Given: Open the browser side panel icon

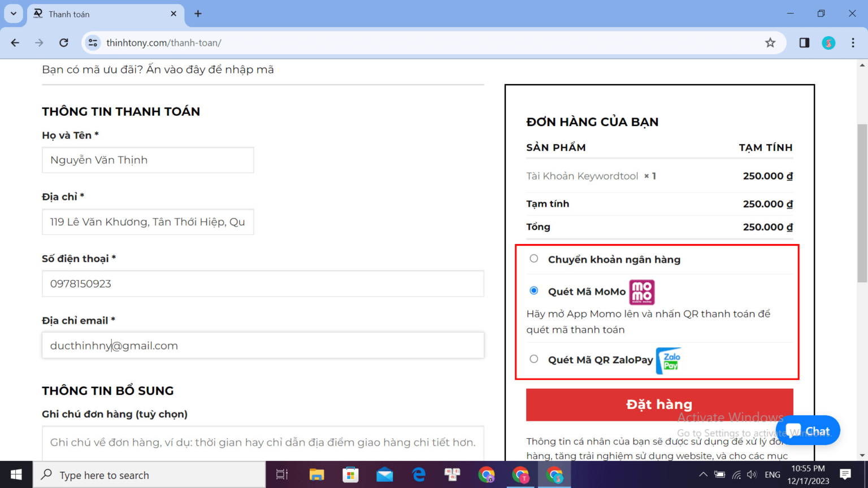Looking at the screenshot, I should (x=804, y=42).
